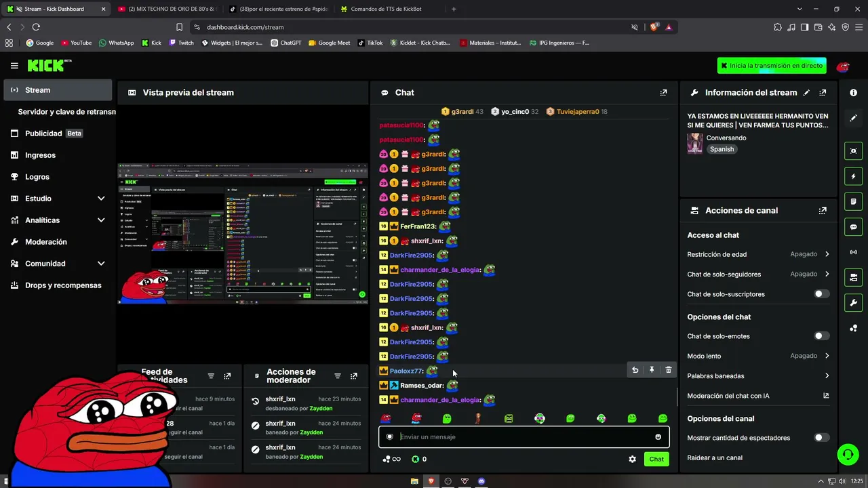Open the ChatGPT bookmark
Image resolution: width=868 pixels, height=488 pixels.
pos(285,43)
